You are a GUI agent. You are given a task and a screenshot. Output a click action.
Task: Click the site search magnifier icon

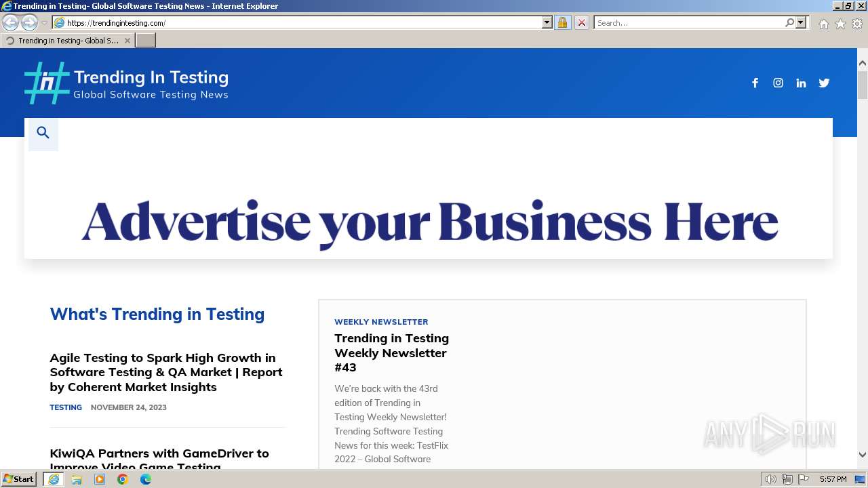pyautogui.click(x=43, y=133)
